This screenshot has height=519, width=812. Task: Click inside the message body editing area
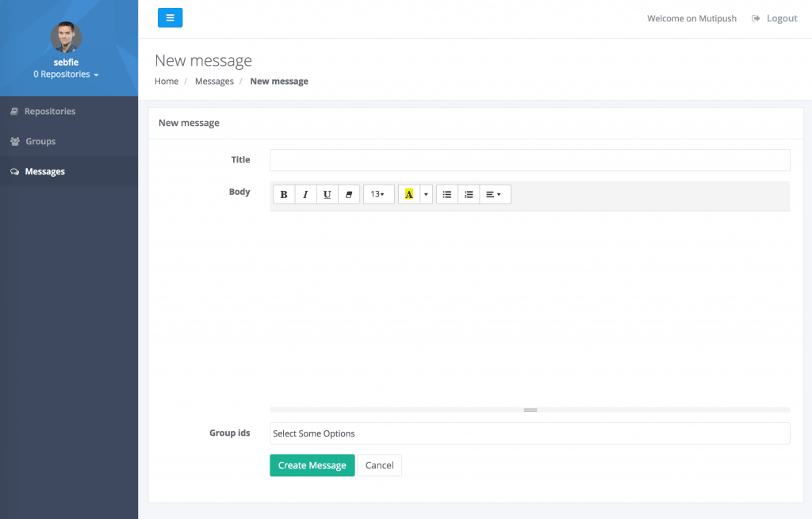point(530,309)
